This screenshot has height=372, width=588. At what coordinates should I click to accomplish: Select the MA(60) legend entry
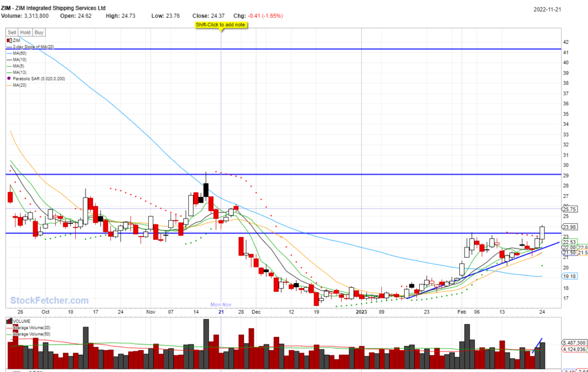[x=17, y=53]
